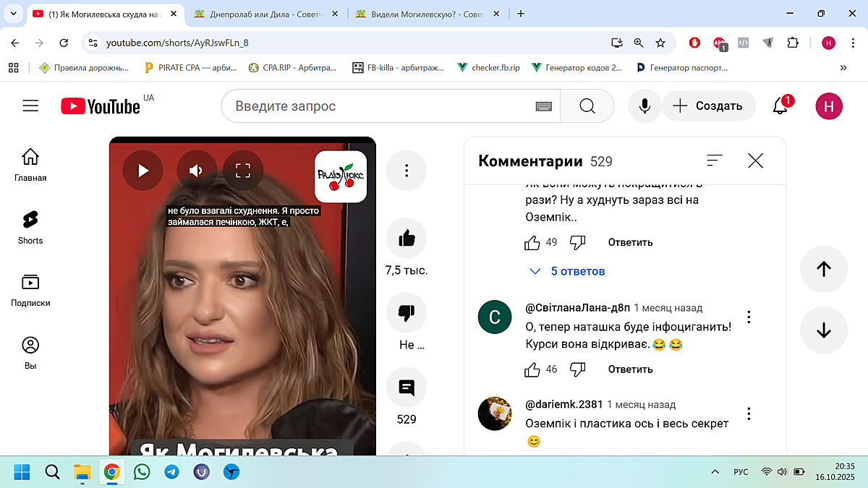Open the Подписки sidebar section
The width and height of the screenshot is (868, 488).
(x=30, y=290)
